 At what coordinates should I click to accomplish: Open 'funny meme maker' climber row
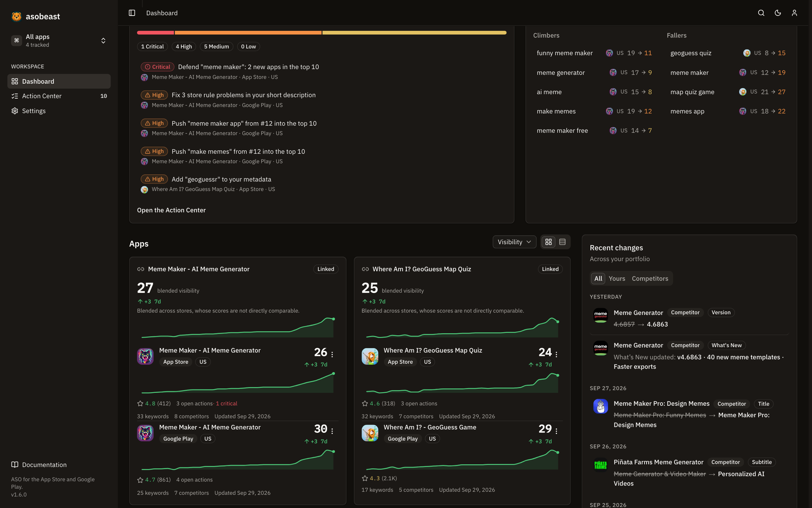point(594,53)
